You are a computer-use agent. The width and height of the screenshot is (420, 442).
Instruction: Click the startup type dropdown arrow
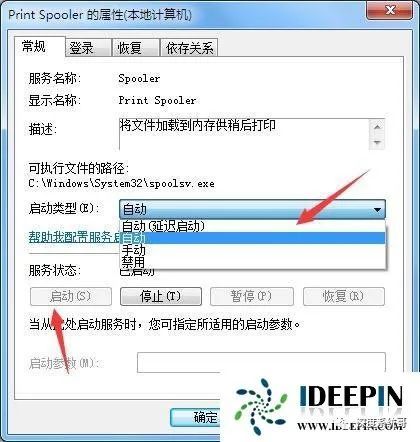coord(377,210)
